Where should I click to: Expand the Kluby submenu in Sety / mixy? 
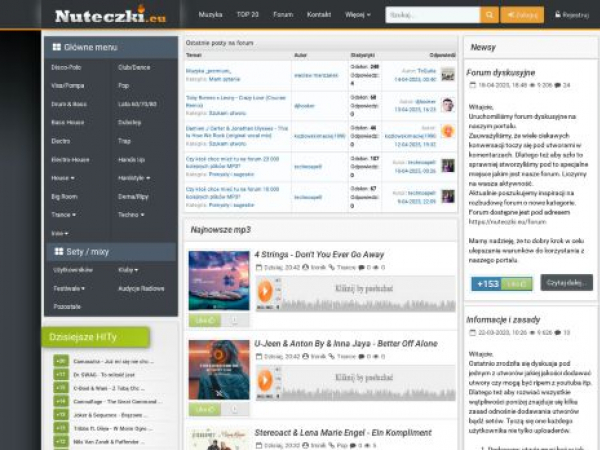(x=128, y=270)
